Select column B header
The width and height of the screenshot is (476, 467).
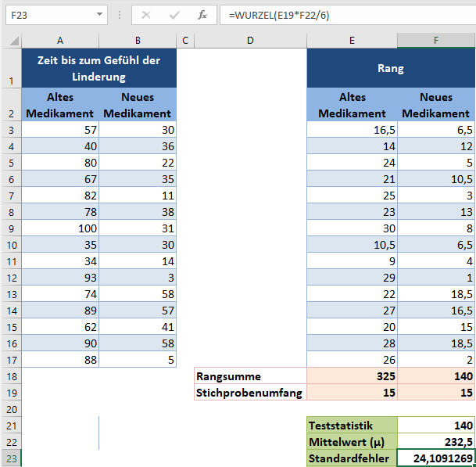coord(138,41)
